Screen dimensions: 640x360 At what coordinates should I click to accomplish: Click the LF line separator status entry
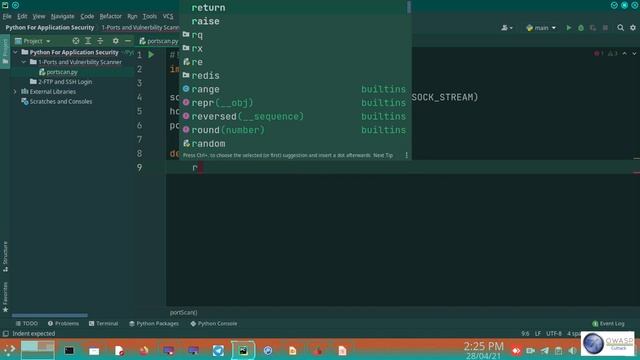(538, 333)
